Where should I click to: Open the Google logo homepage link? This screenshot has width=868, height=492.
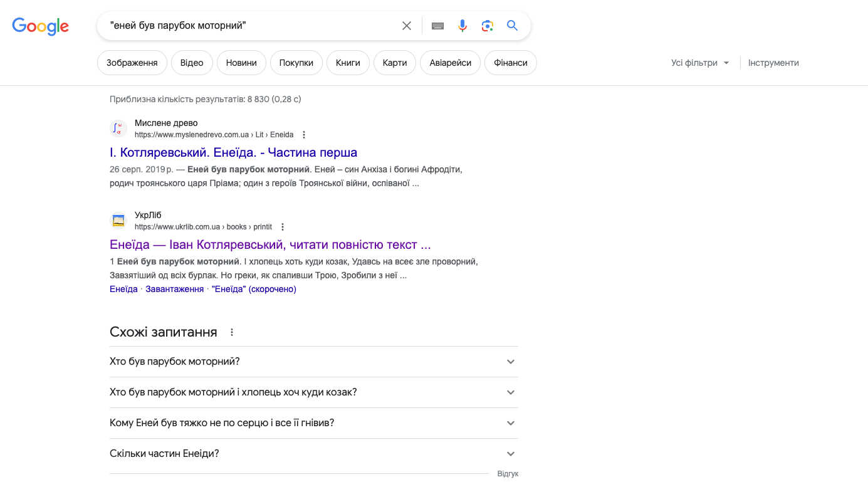[41, 26]
